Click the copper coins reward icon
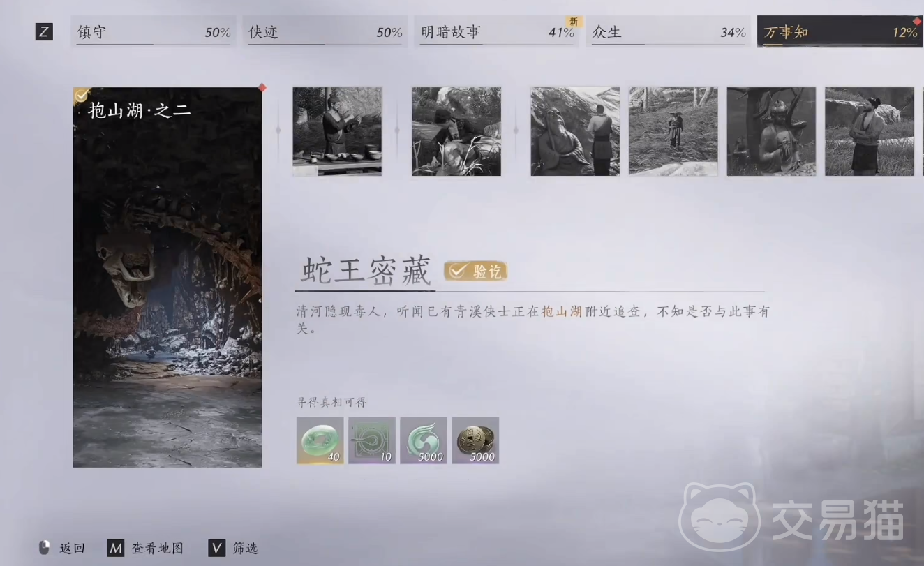Image resolution: width=924 pixels, height=566 pixels. pos(475,440)
